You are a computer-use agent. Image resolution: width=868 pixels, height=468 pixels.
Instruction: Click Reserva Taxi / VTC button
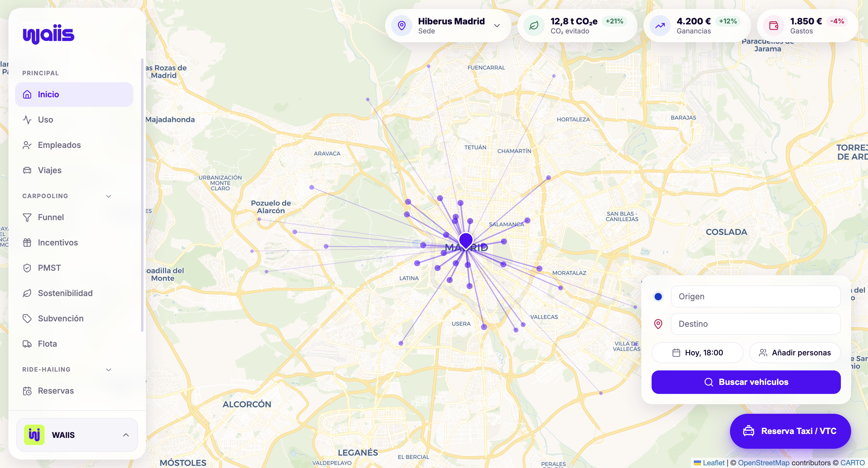click(790, 431)
